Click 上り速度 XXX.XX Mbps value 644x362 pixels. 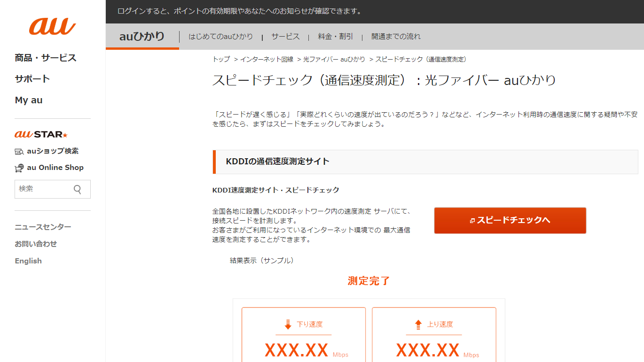tap(437, 350)
